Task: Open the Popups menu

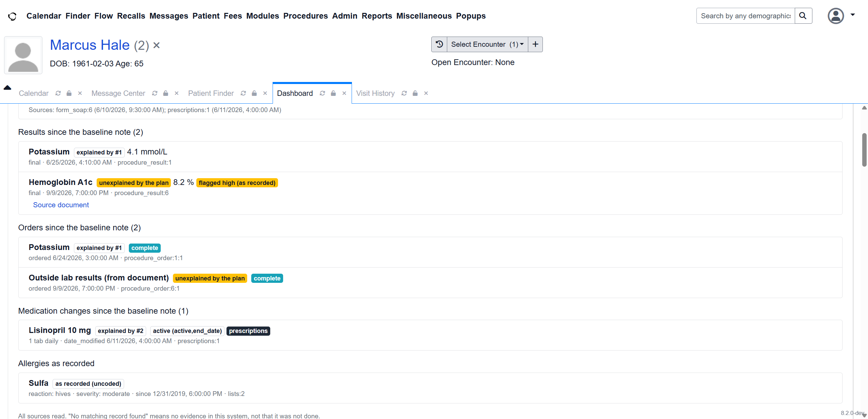Action: [471, 16]
